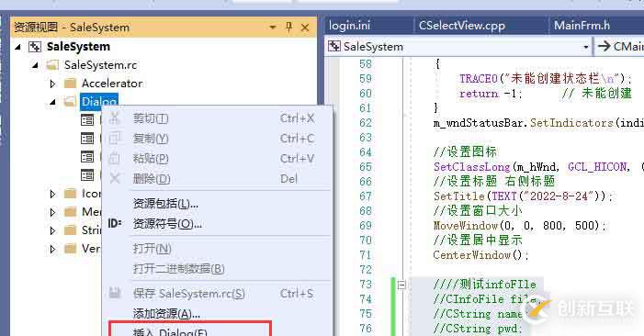Screen dimensions: 644x336
Task: Click the ID icon beside resource symbols entry
Action: point(115,224)
